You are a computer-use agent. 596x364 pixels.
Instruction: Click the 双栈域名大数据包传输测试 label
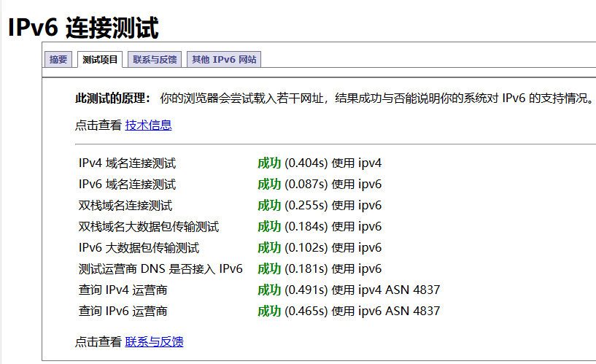coord(148,227)
